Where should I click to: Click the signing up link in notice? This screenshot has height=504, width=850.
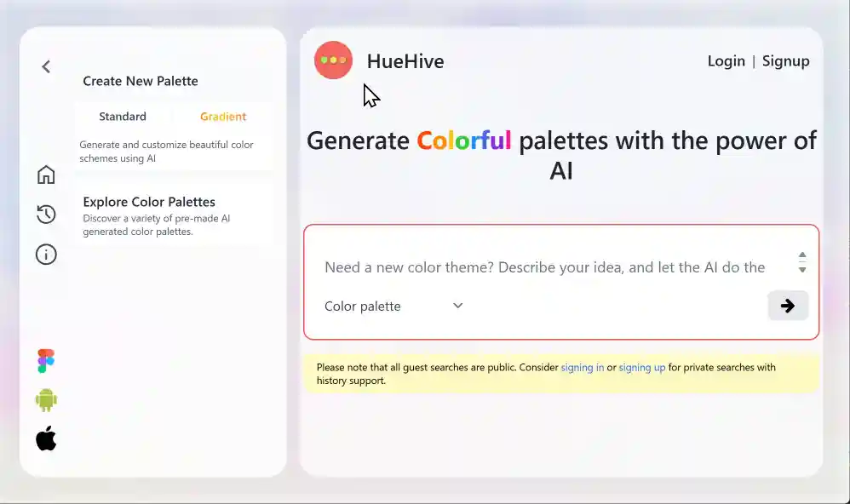[640, 367]
